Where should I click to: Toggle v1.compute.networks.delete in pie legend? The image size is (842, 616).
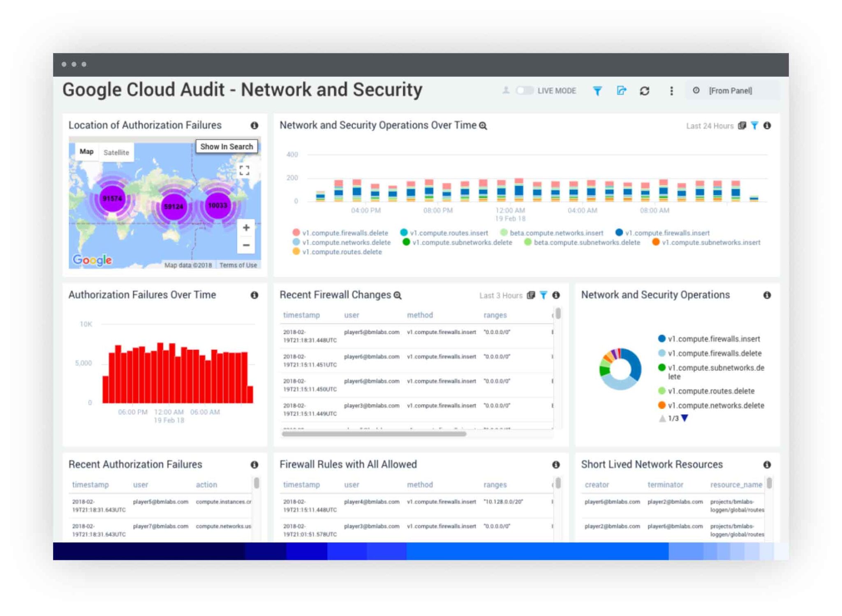(711, 405)
